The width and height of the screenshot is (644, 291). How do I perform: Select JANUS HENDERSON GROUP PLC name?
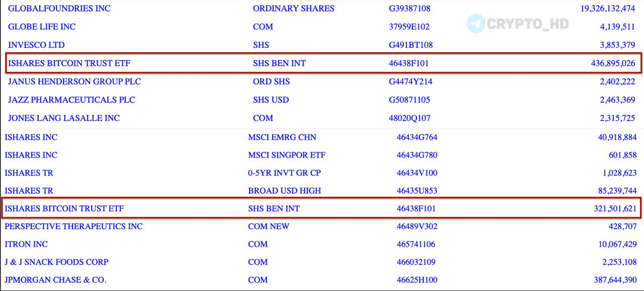74,82
